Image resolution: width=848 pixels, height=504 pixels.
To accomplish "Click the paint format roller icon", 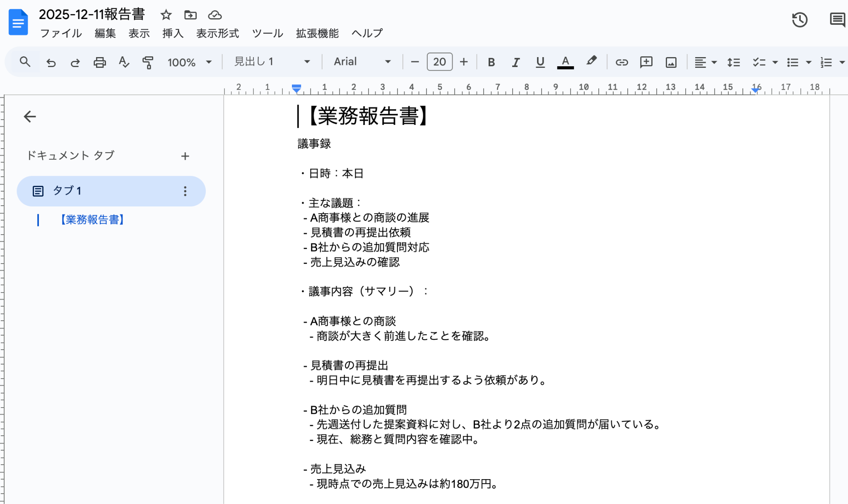I will coord(148,62).
